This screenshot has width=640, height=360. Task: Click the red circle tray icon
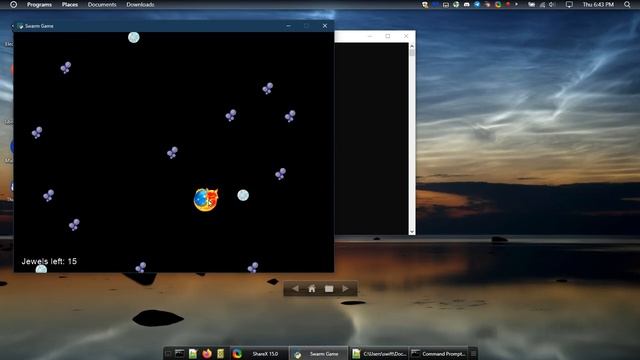508,4
